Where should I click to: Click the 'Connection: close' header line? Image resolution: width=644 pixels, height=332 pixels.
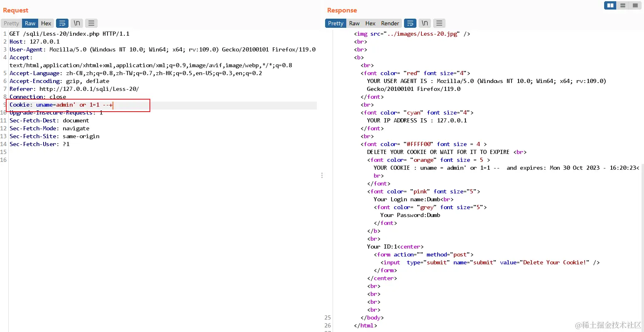click(x=38, y=97)
